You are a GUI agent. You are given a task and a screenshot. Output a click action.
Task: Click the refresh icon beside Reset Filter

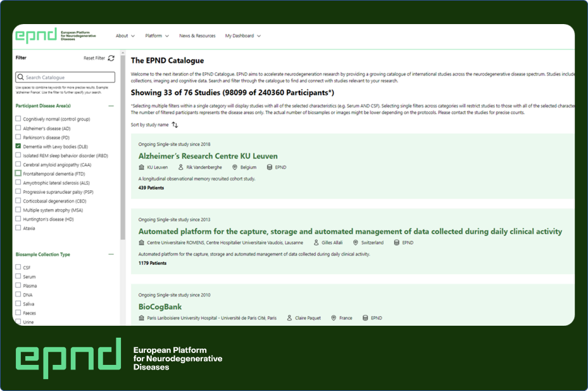coord(111,58)
